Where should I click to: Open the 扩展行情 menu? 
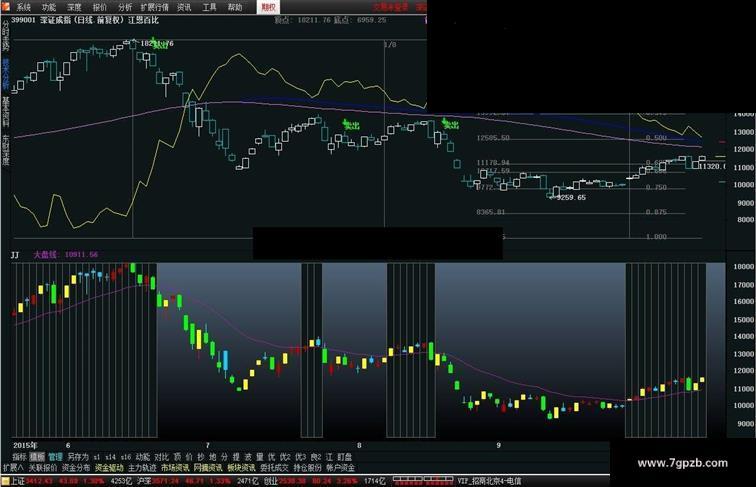pos(155,7)
